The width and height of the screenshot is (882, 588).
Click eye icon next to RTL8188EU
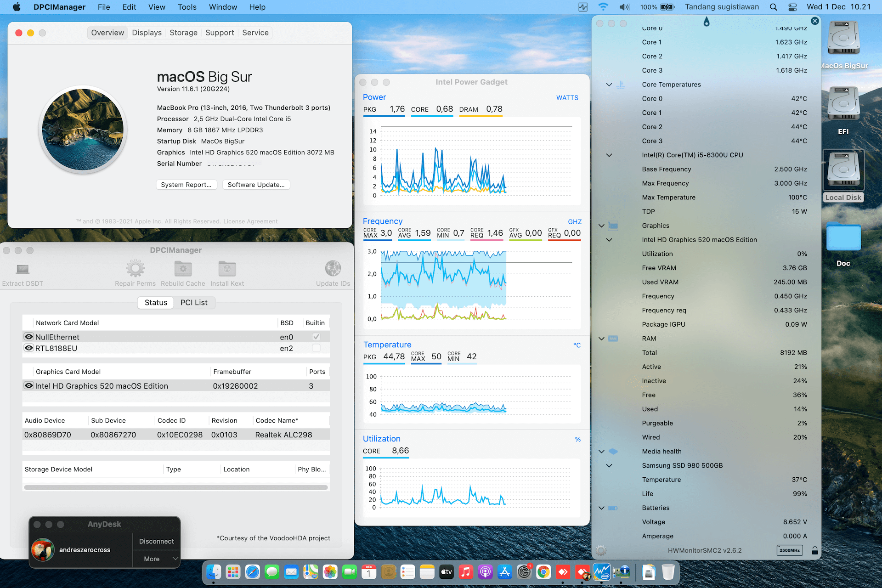point(29,348)
